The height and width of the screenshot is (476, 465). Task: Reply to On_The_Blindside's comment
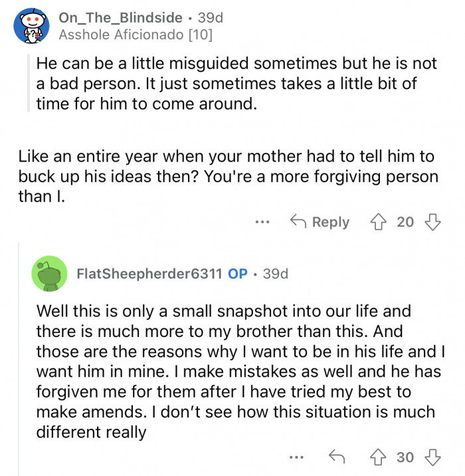321,222
